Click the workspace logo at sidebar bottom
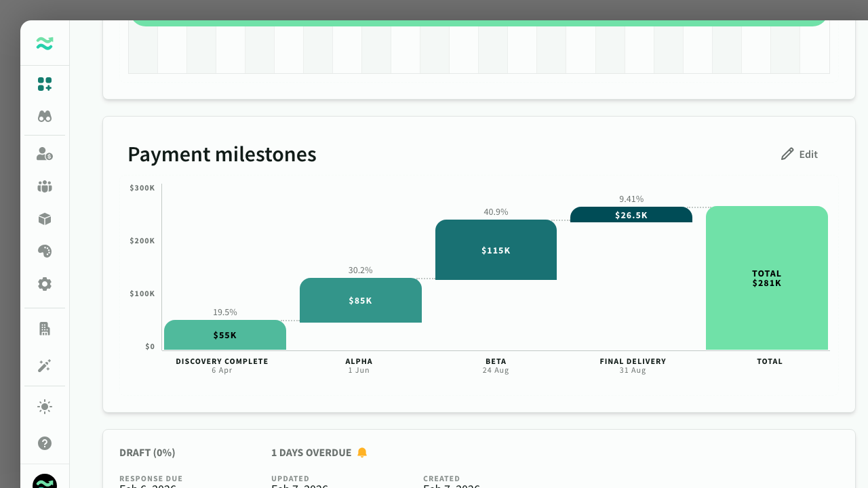Image resolution: width=868 pixels, height=488 pixels. pyautogui.click(x=44, y=483)
